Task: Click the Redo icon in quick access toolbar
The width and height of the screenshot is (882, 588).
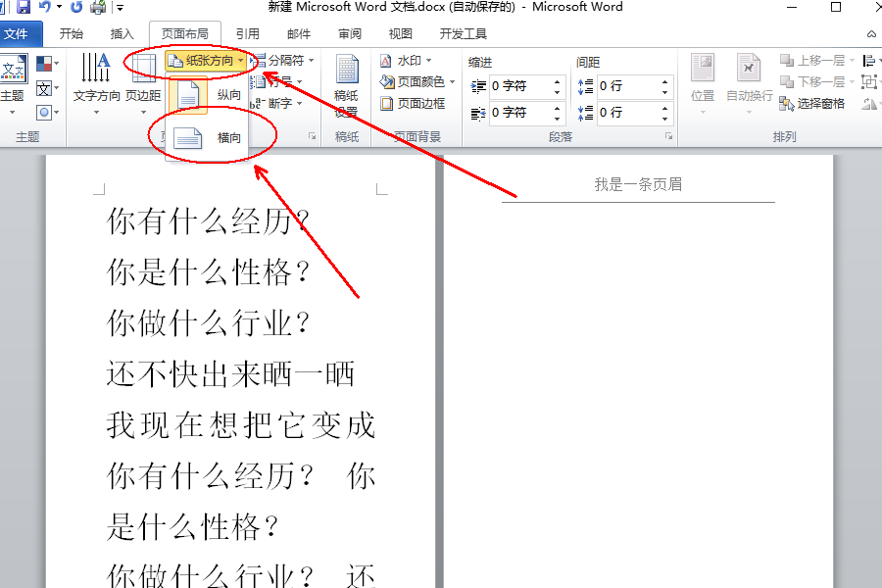Action: 76,7
